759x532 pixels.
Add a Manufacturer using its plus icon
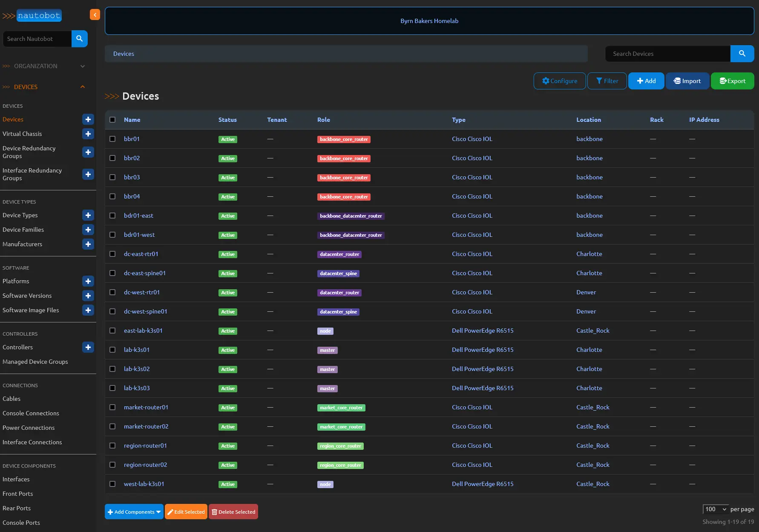pyautogui.click(x=88, y=244)
